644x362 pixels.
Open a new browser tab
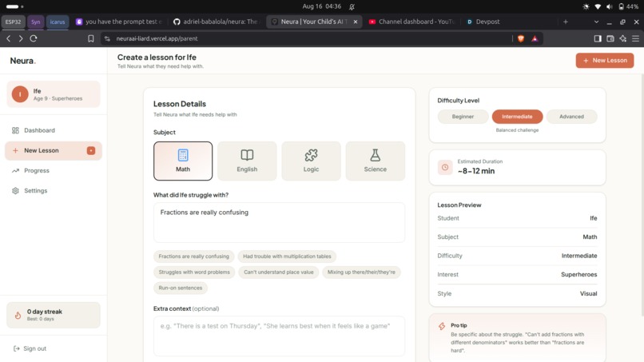tap(566, 22)
